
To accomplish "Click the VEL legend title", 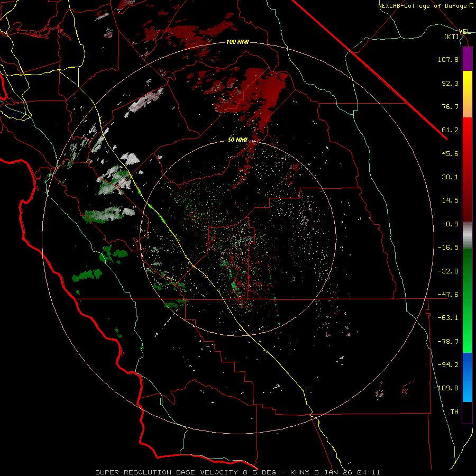I will coord(464,32).
